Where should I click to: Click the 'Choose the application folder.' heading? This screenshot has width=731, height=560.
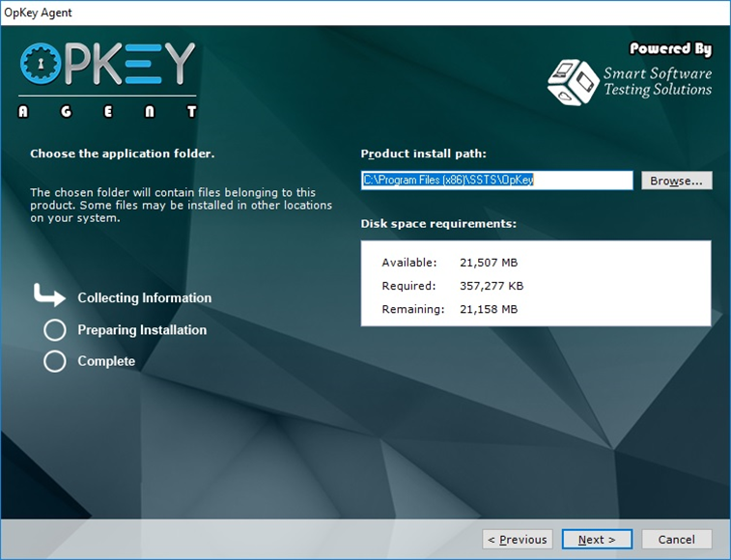click(x=122, y=154)
